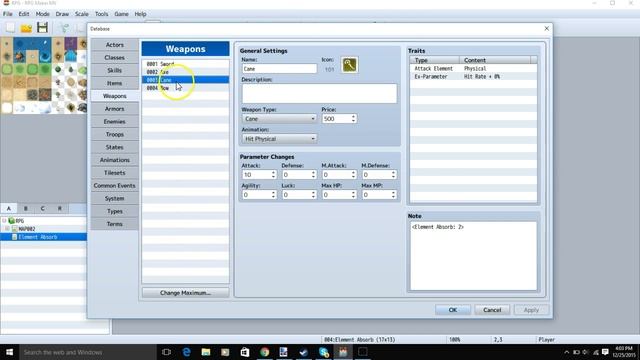The image size is (640, 360).
Task: Switch to the Actors database tab
Action: (115, 45)
